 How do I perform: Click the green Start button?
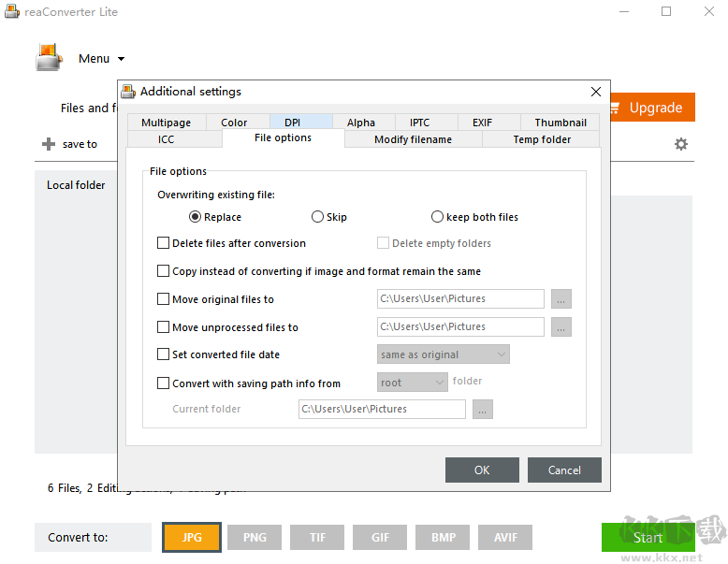pyautogui.click(x=648, y=538)
